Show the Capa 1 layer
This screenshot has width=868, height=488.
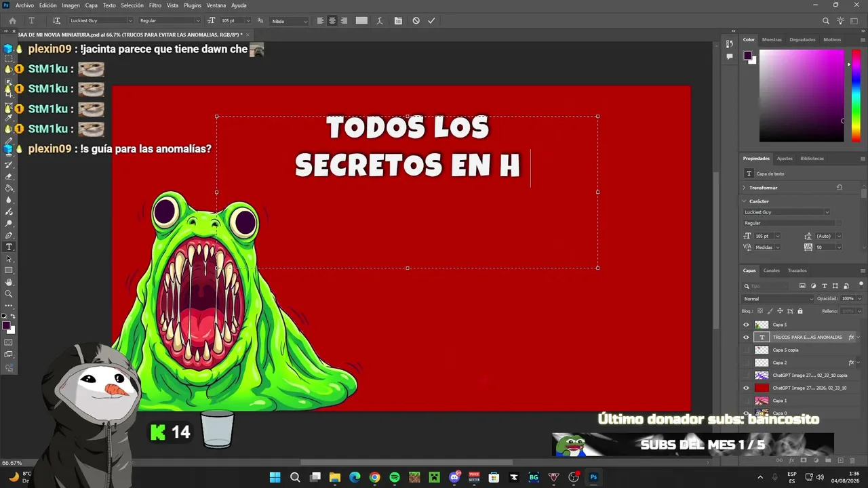click(747, 401)
